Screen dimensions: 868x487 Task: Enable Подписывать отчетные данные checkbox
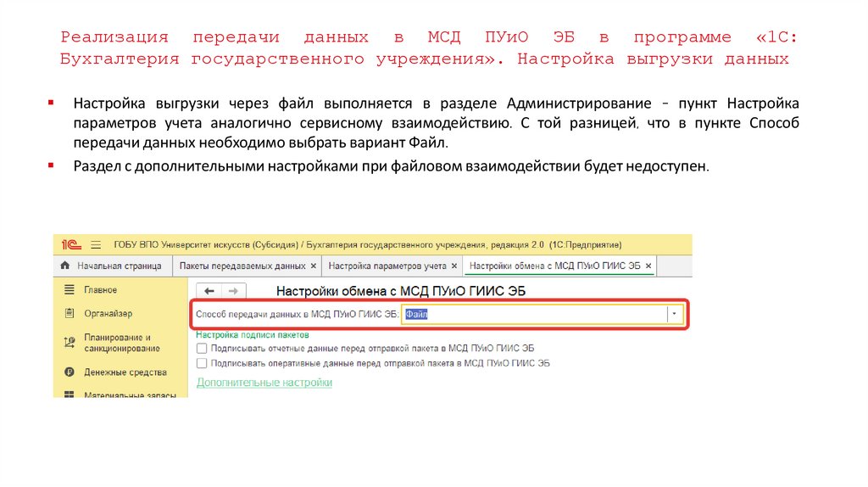coord(202,349)
